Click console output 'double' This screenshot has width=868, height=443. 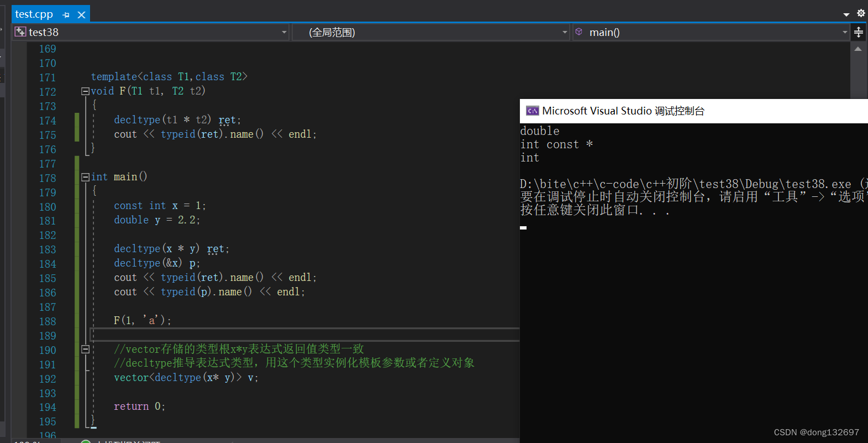point(540,131)
